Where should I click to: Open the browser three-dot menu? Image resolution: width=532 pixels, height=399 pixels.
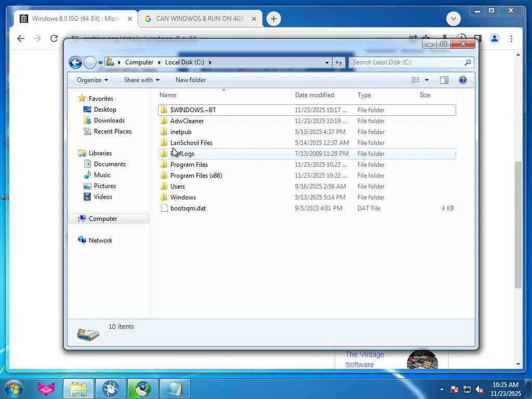click(x=511, y=38)
